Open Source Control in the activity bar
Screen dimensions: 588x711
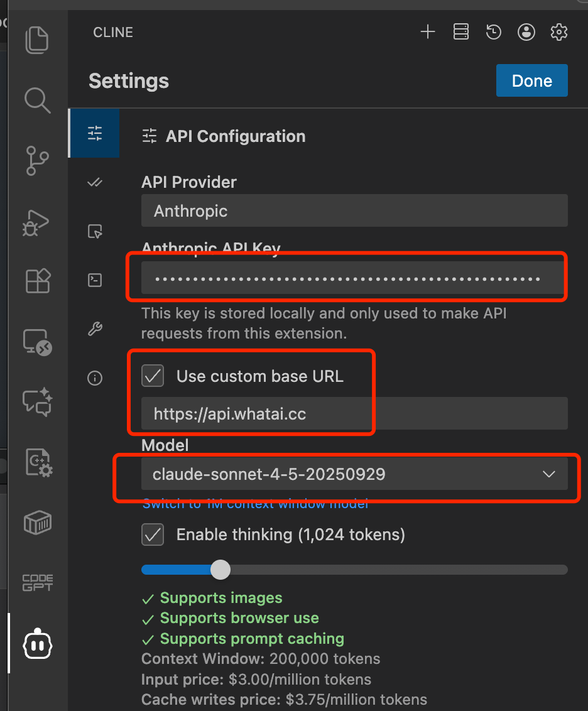(x=37, y=161)
